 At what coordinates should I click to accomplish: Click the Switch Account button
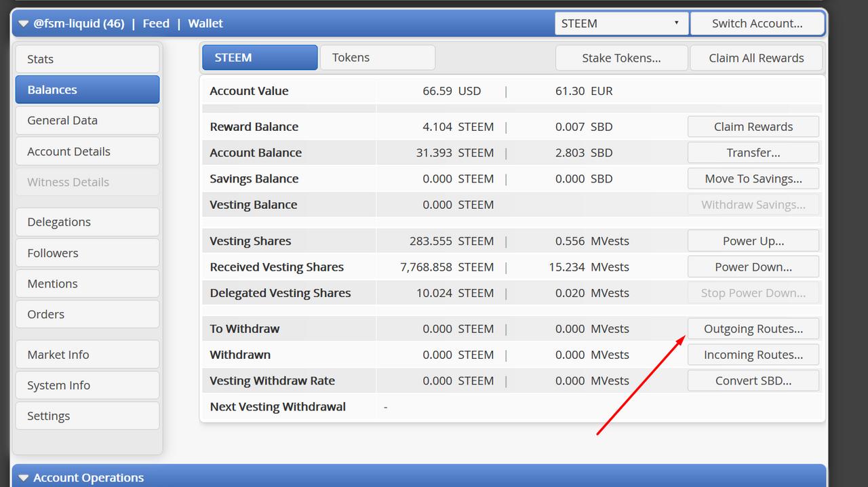(757, 23)
